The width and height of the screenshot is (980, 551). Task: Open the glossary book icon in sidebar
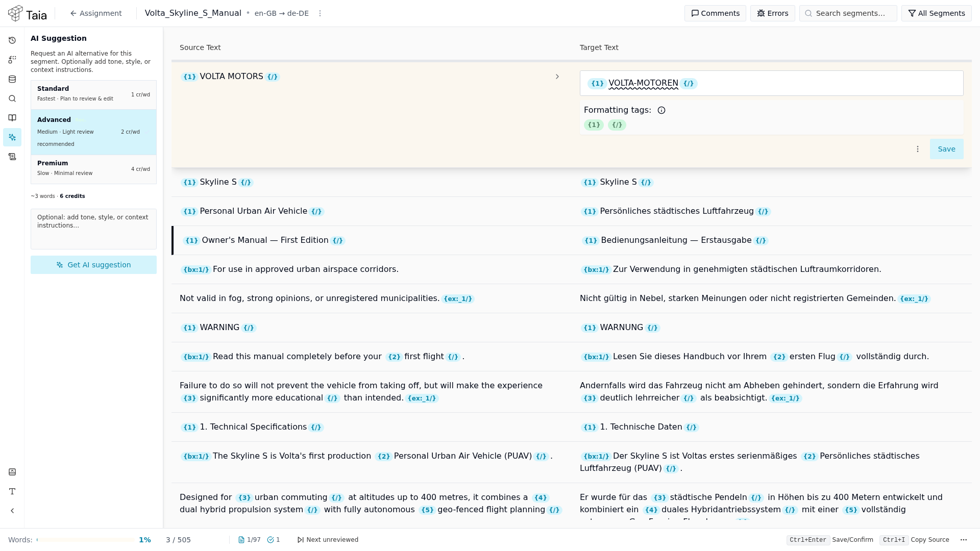12,118
